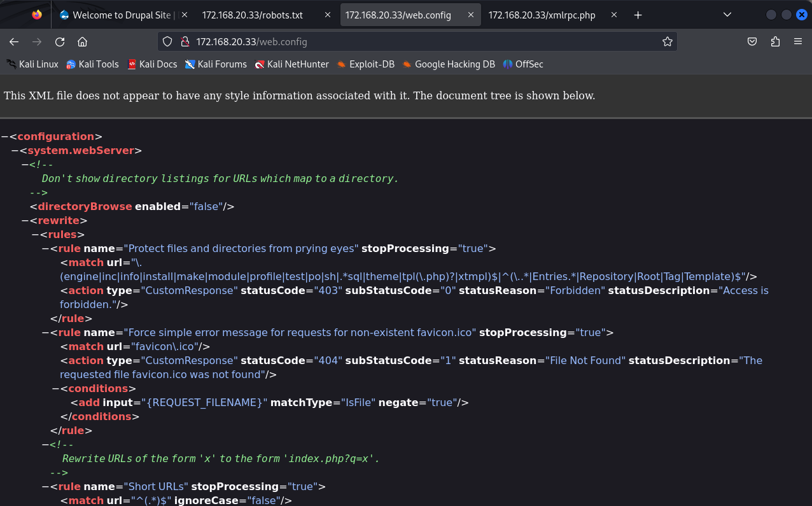Click the match url "favicon\.ico" line
The image size is (812, 506).
(135, 346)
